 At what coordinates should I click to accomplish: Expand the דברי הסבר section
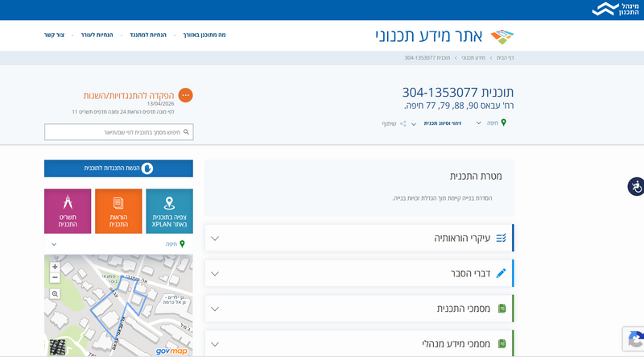(359, 273)
